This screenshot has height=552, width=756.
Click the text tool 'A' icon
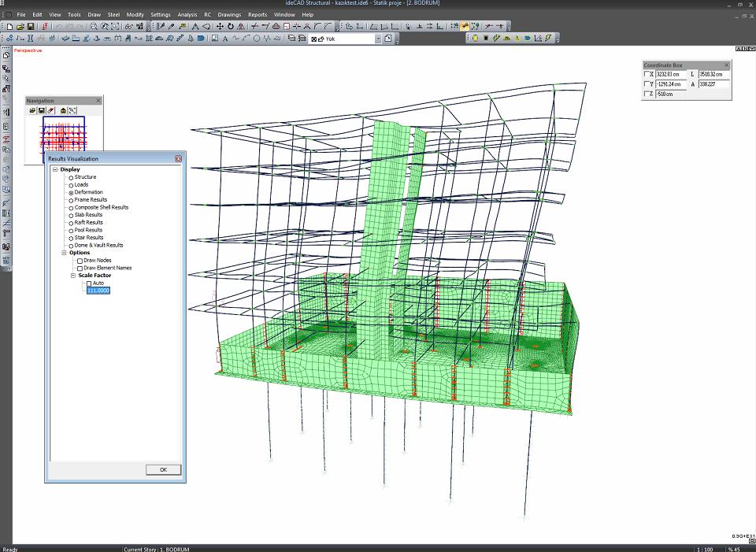coord(225,38)
